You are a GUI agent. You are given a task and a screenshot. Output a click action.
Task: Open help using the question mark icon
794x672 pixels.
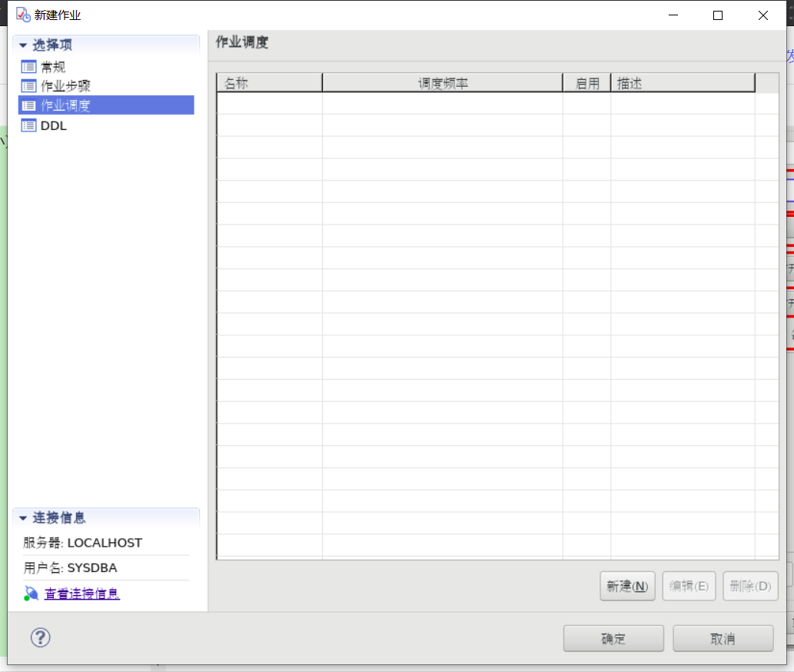click(40, 637)
